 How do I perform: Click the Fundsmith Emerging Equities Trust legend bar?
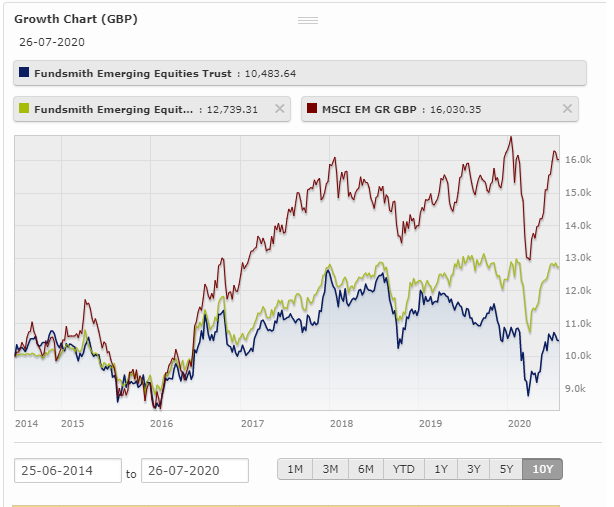[x=300, y=73]
